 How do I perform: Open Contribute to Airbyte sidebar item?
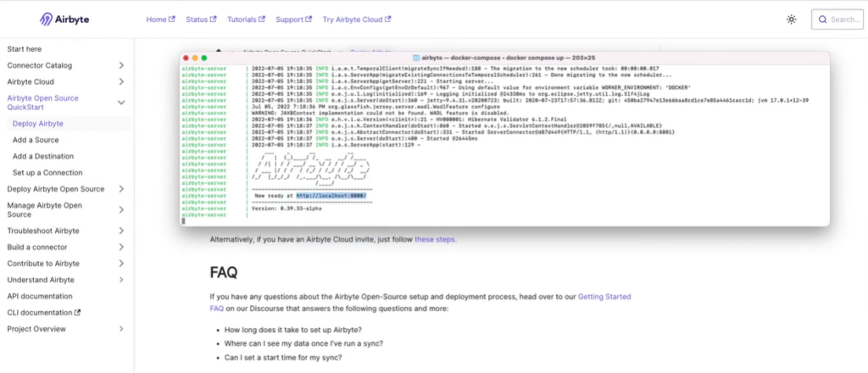coord(43,264)
